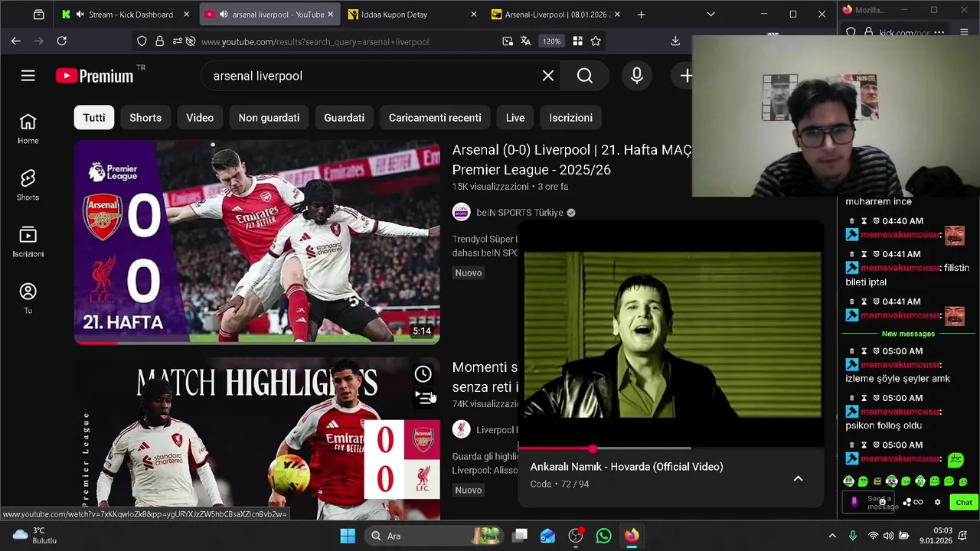Open the YouTube hamburger guide menu
This screenshot has width=980, height=551.
pos(28,76)
